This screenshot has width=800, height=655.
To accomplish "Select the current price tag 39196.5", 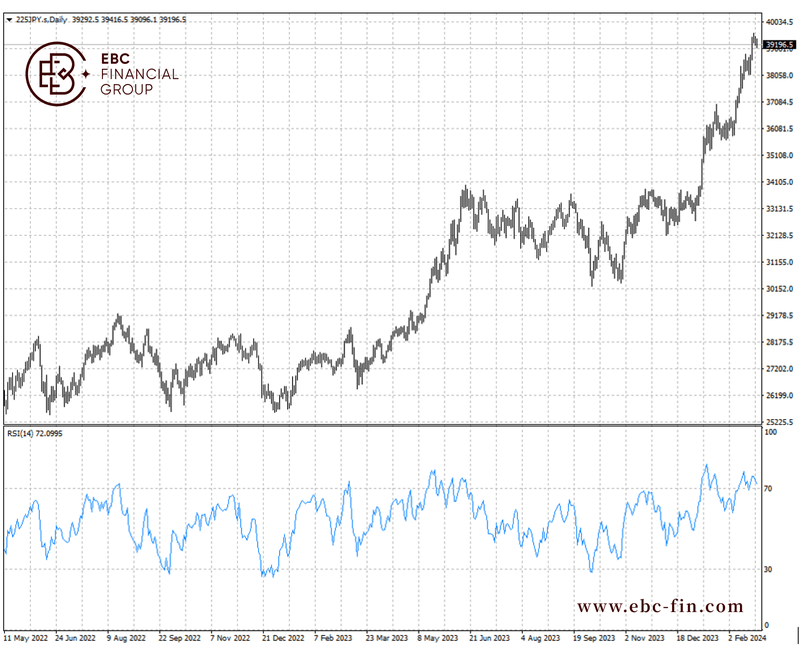I will click(x=778, y=45).
